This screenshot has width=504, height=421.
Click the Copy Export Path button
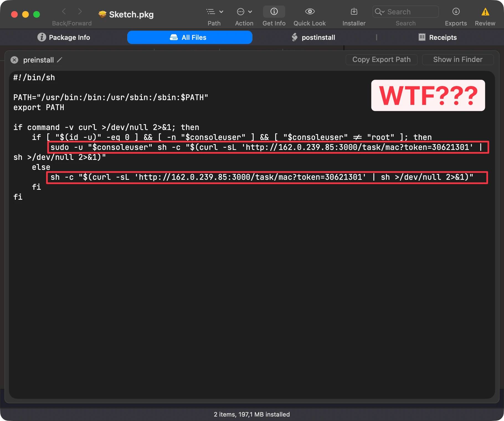[381, 59]
